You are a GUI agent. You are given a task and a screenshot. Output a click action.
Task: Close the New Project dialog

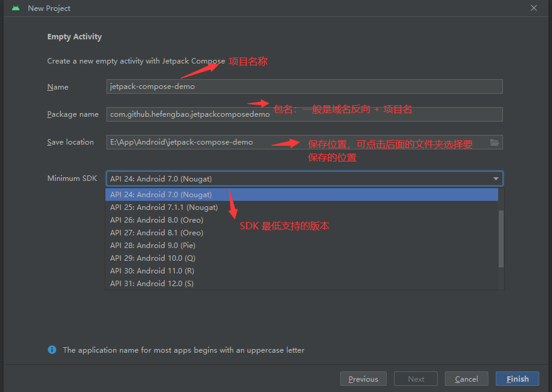pos(534,8)
